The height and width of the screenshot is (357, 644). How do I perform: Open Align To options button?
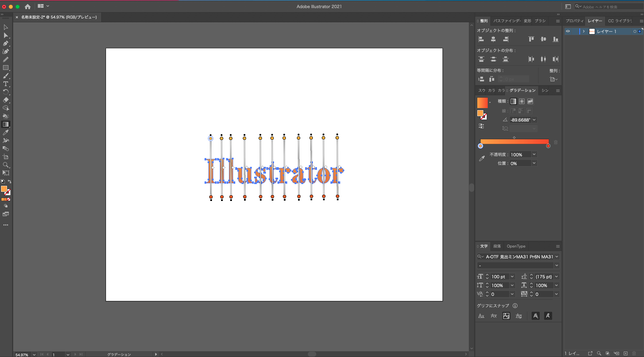[x=554, y=79]
